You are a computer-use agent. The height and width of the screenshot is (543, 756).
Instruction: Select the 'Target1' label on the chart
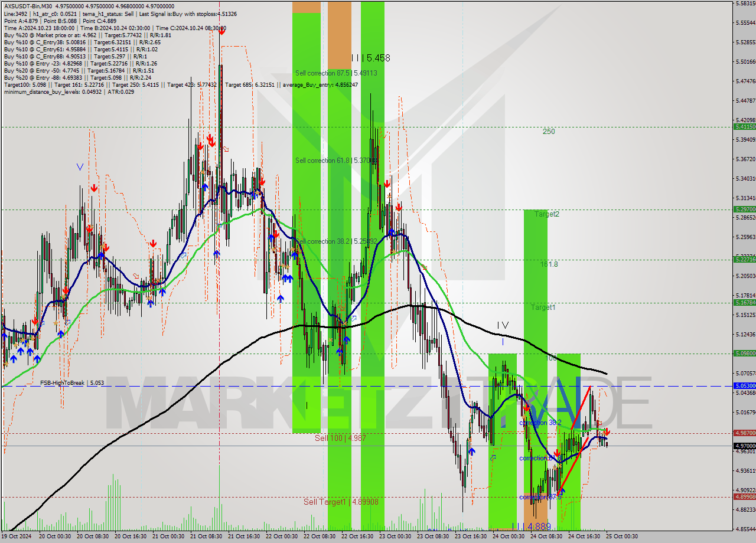click(543, 308)
